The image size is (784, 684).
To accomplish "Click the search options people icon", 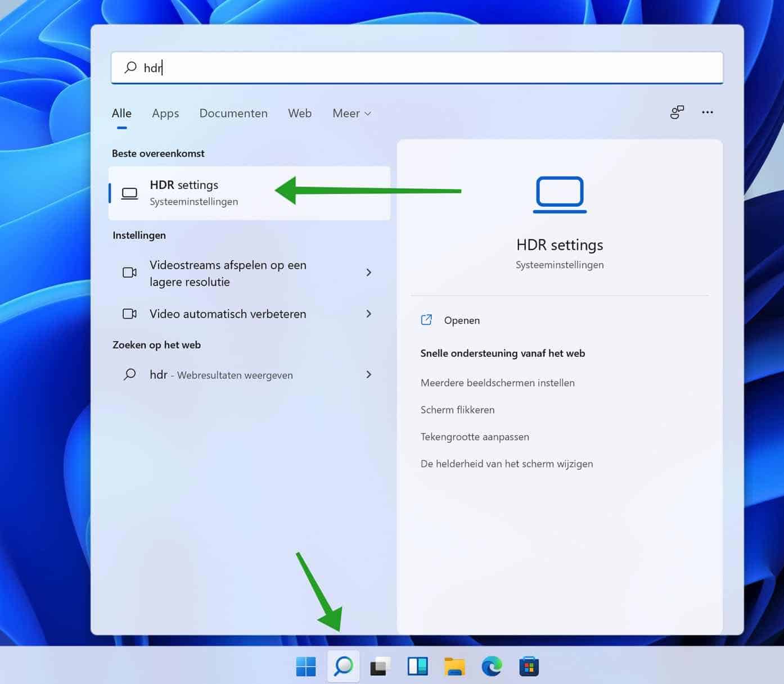I will tap(677, 112).
